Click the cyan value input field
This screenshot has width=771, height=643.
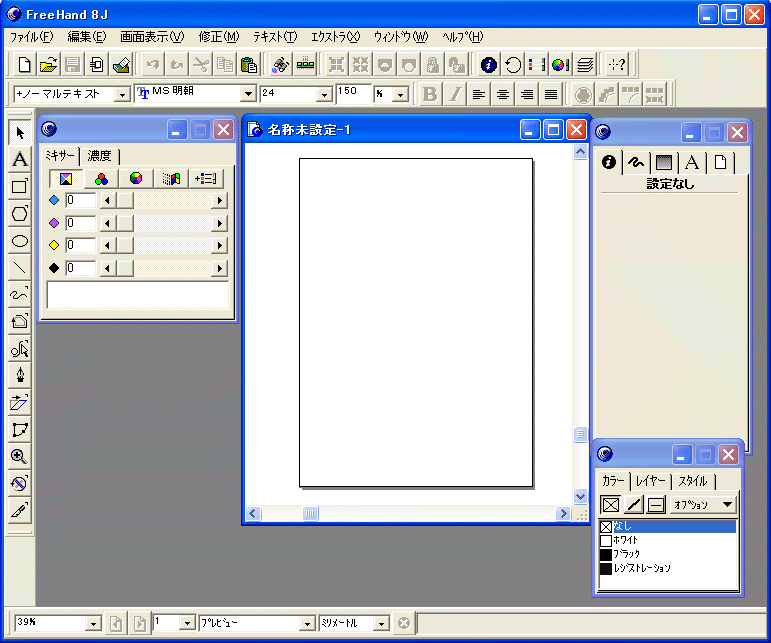[x=80, y=201]
